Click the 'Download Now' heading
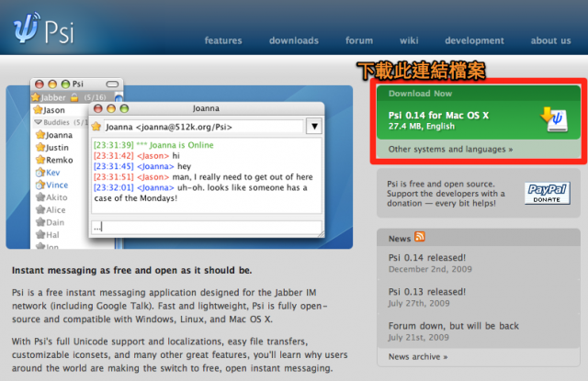Screen dimensions: 588x381 click(420, 94)
